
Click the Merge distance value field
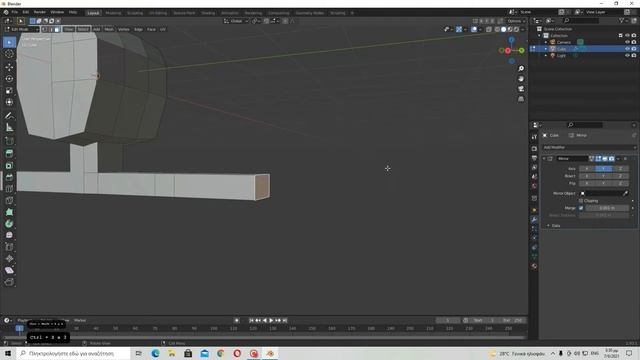click(x=607, y=208)
